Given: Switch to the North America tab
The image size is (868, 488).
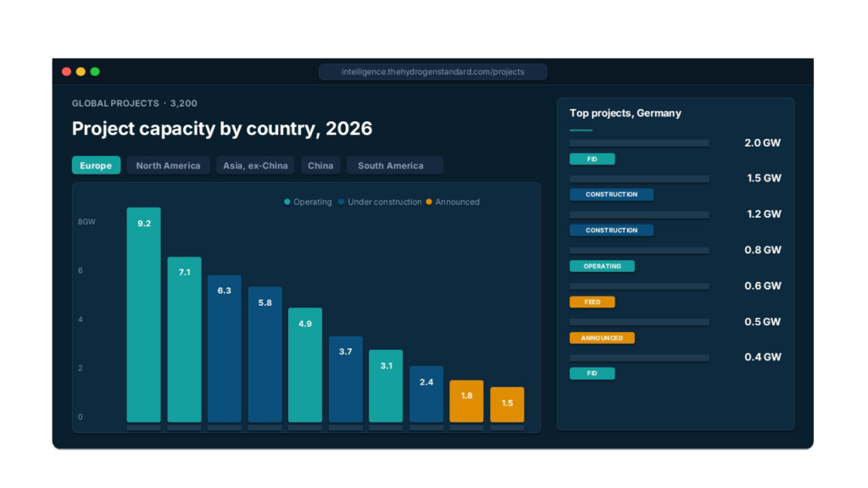Looking at the screenshot, I should [168, 165].
